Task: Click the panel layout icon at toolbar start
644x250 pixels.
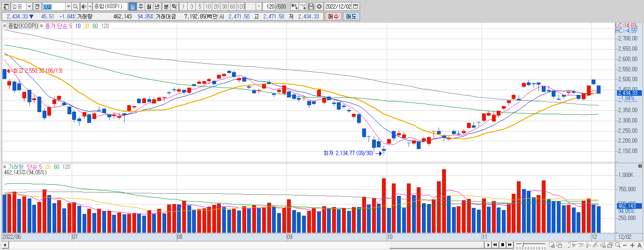Action: click(6, 6)
